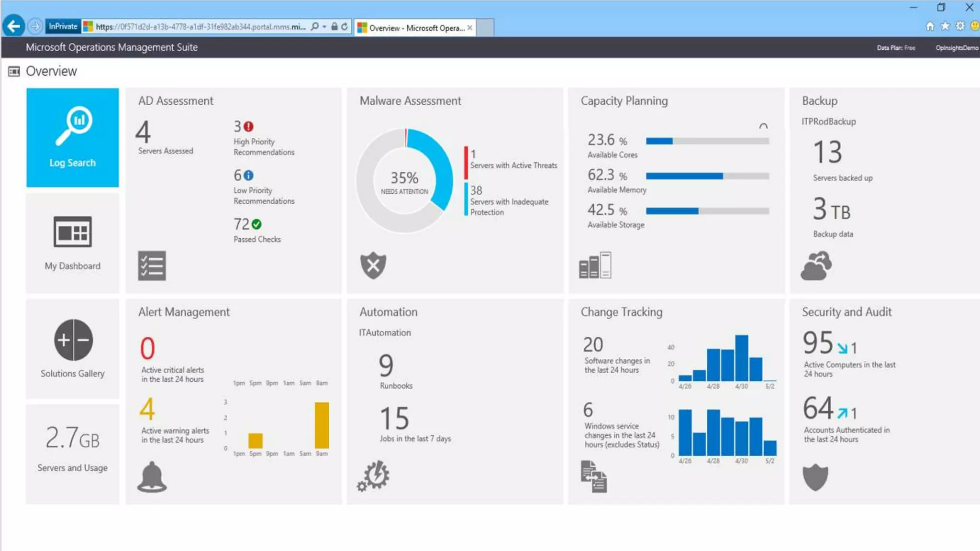Click the 35% Needs Attention donut chart
This screenshot has height=551, width=980.
(404, 181)
